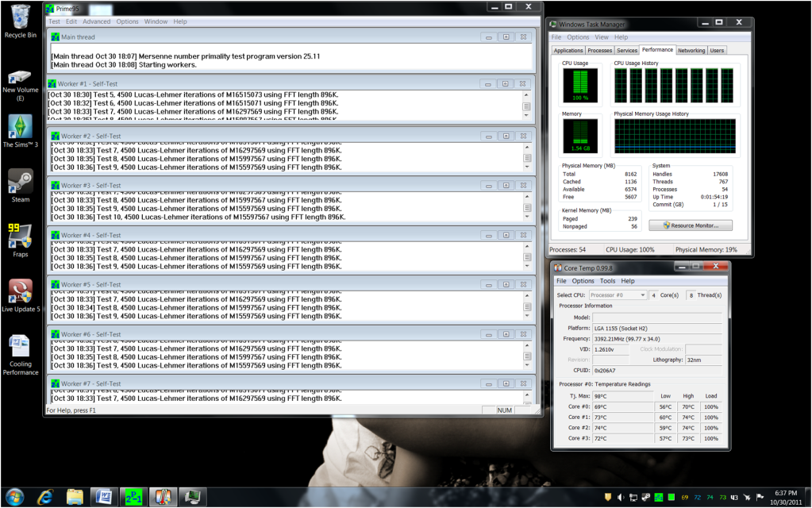Click the Platform field showing LGA 1155

[656, 329]
